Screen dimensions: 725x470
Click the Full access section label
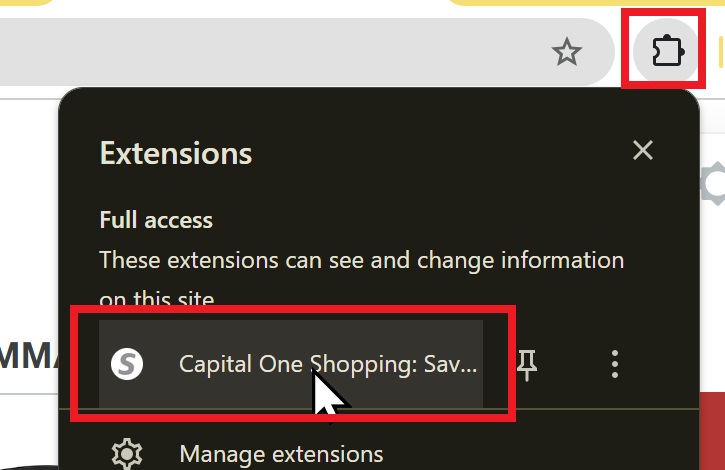coord(156,220)
